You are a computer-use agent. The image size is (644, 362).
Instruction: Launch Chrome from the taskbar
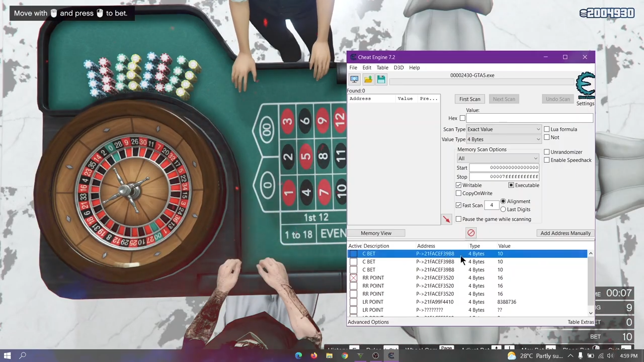pos(345,356)
